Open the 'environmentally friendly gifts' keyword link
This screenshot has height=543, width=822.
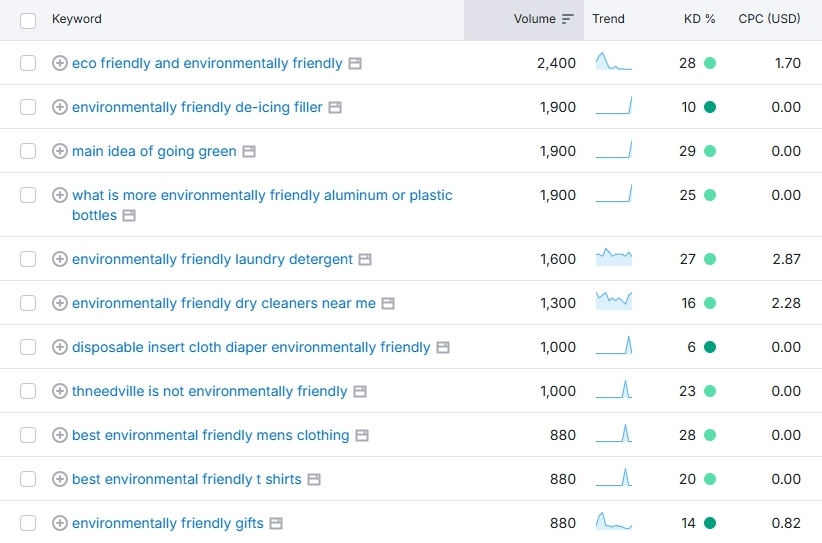167,523
